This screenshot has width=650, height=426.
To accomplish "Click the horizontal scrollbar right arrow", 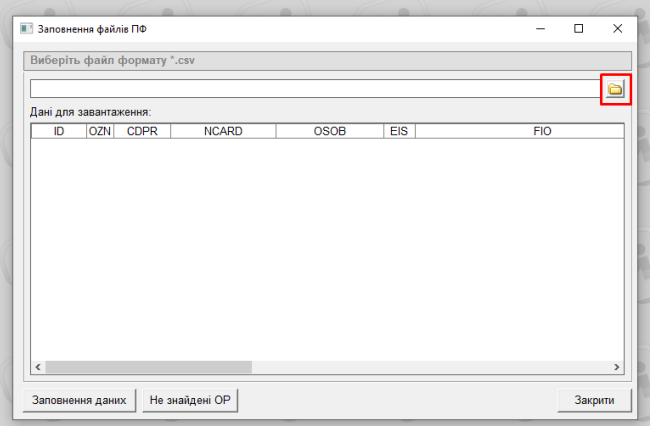I will pyautogui.click(x=616, y=367).
